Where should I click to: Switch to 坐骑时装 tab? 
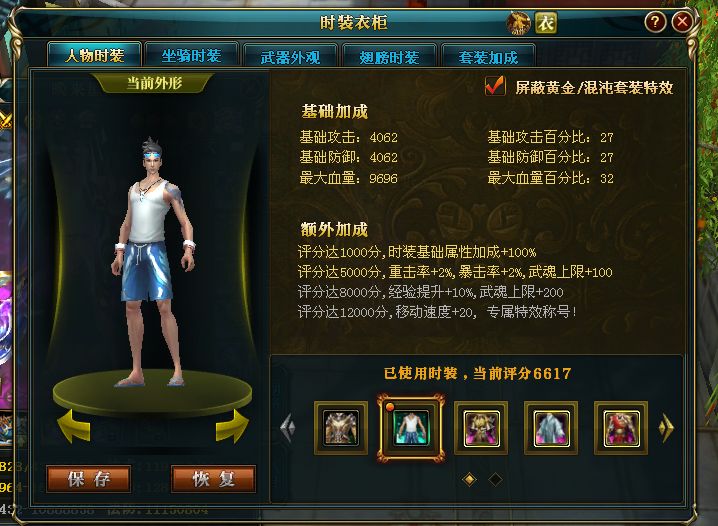(x=191, y=56)
